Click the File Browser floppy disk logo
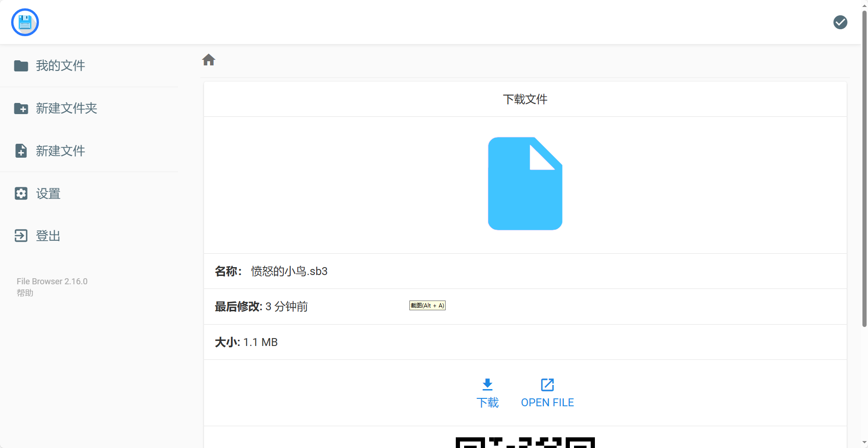 (x=25, y=22)
